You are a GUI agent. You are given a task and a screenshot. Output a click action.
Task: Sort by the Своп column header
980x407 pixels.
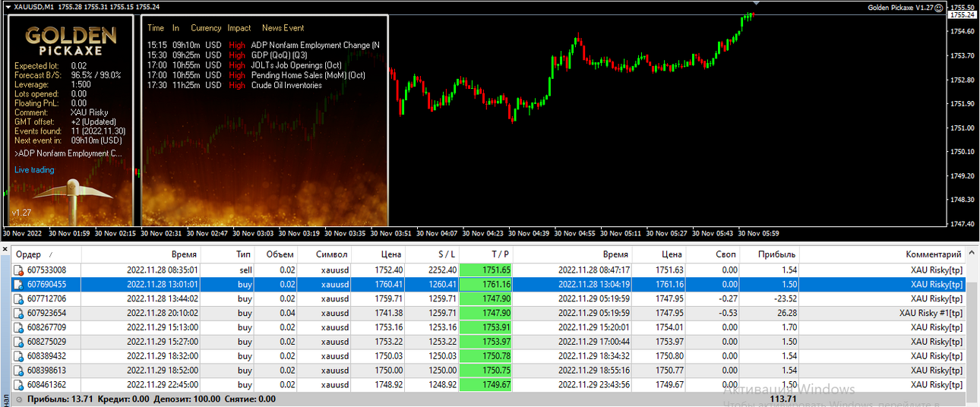(713, 254)
